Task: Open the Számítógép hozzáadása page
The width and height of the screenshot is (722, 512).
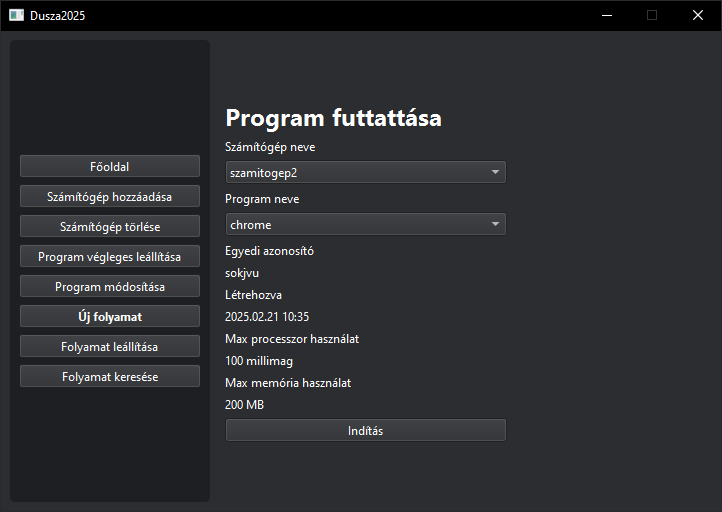Action: (110, 196)
